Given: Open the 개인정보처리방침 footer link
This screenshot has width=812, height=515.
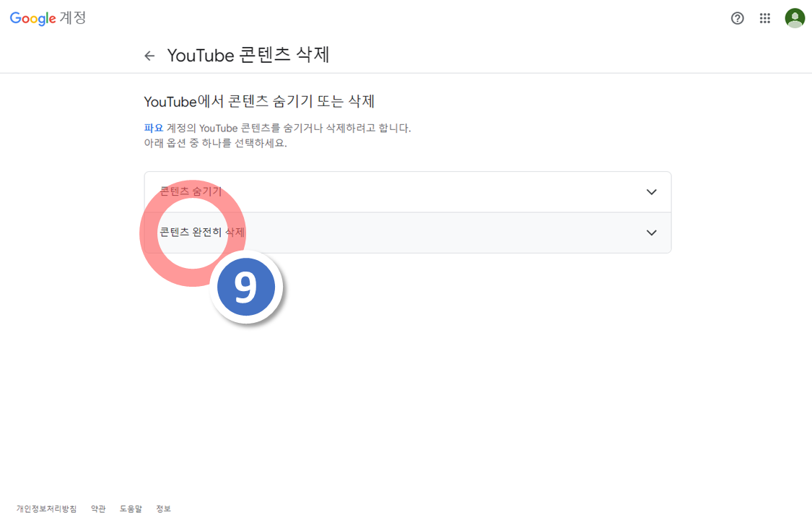Looking at the screenshot, I should (47, 508).
